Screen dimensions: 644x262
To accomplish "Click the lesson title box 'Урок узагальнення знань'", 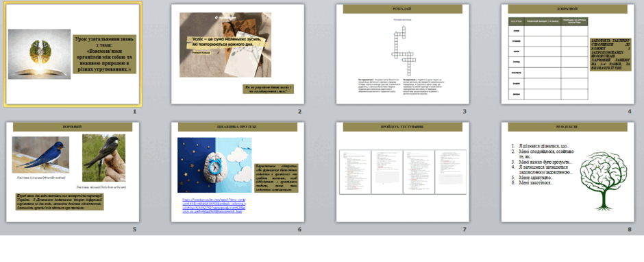I will 105,54.
